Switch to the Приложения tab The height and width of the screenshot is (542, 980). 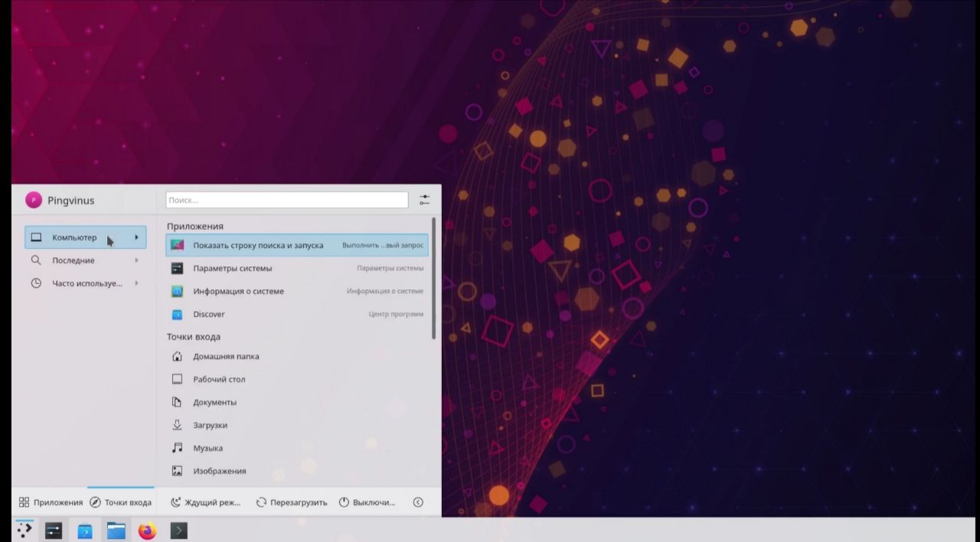click(51, 502)
